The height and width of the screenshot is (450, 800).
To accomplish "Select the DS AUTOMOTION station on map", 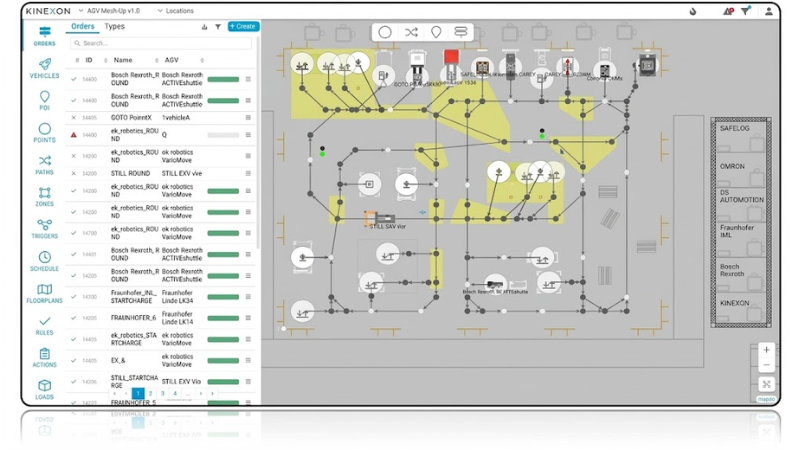I will (740, 204).
